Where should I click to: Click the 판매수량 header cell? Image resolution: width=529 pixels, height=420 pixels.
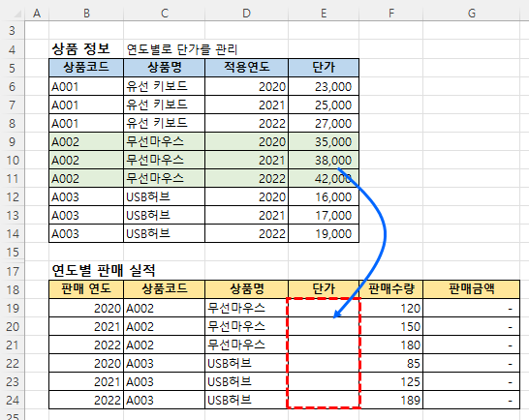391,289
